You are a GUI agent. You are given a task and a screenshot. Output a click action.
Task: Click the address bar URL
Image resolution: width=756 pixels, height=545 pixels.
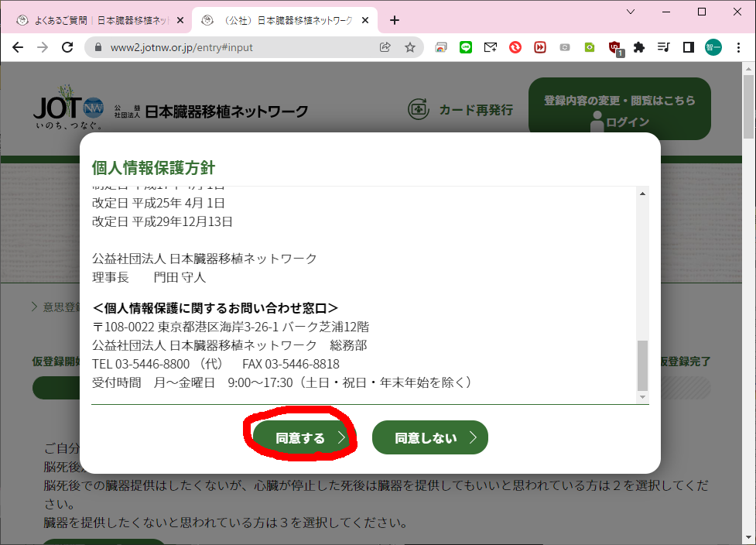point(182,47)
